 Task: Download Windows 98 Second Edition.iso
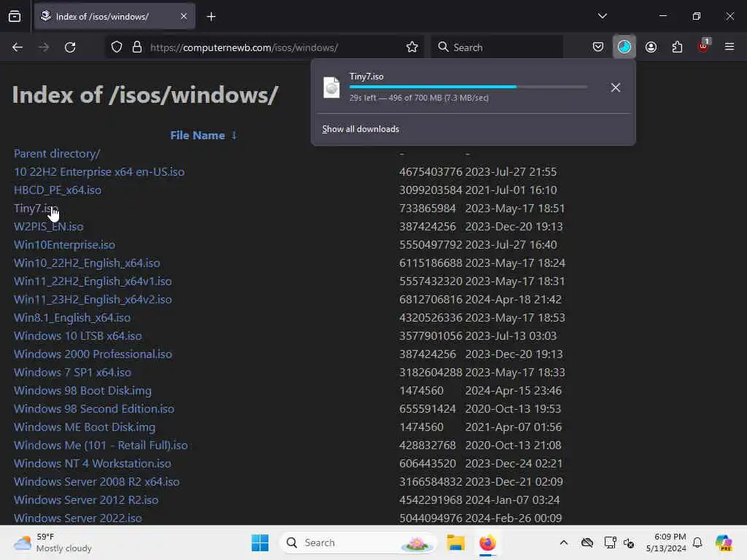tap(94, 408)
